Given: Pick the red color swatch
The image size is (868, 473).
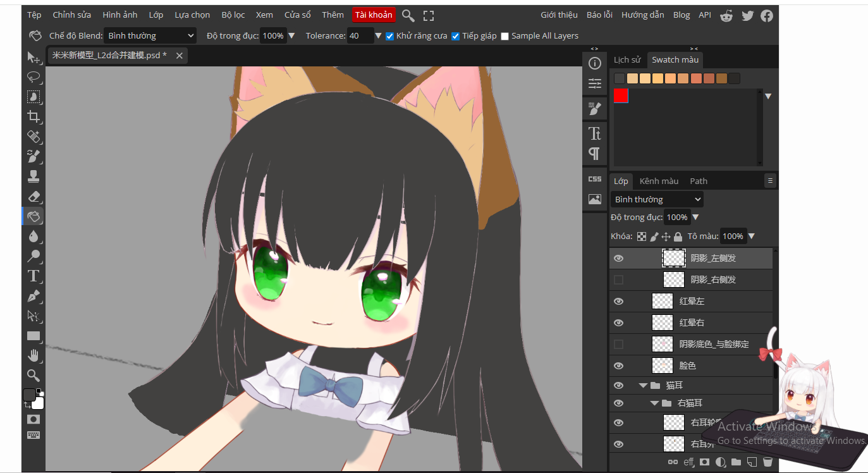Looking at the screenshot, I should (621, 95).
